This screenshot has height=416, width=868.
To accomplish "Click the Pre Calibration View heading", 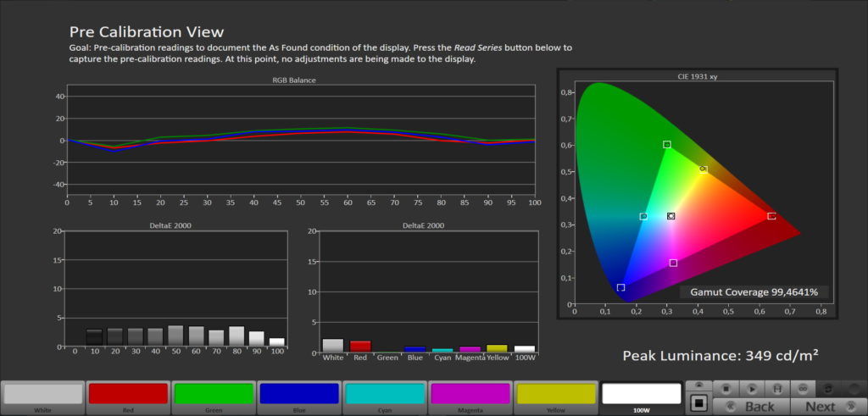I will coord(147,31).
